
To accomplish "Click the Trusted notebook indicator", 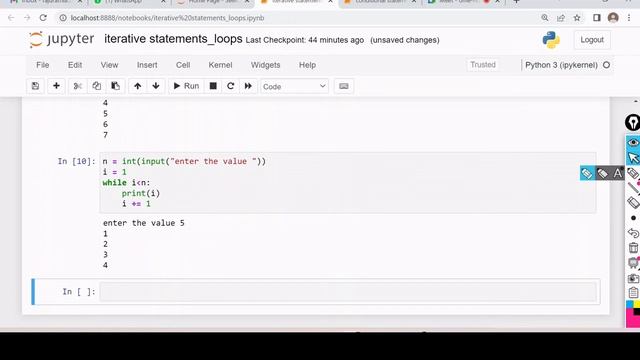I will [x=483, y=65].
